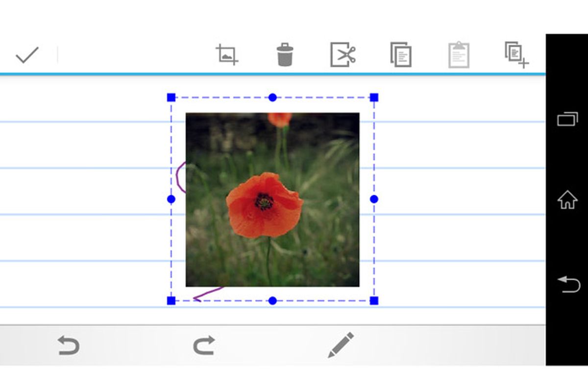588x392 pixels.
Task: Click the grayed paste clipboard icon
Action: [459, 54]
